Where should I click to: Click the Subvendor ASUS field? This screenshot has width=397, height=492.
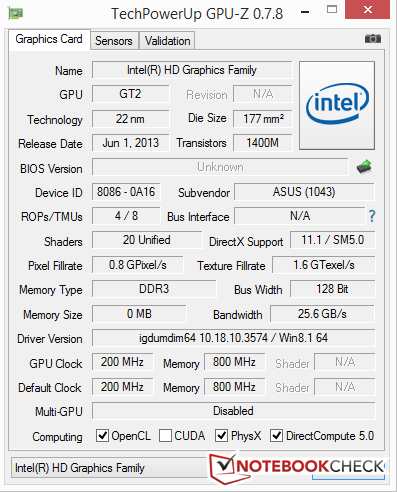click(x=304, y=192)
